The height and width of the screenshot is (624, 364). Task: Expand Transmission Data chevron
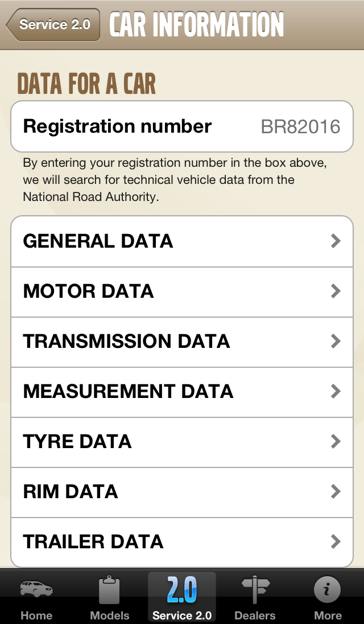336,342
